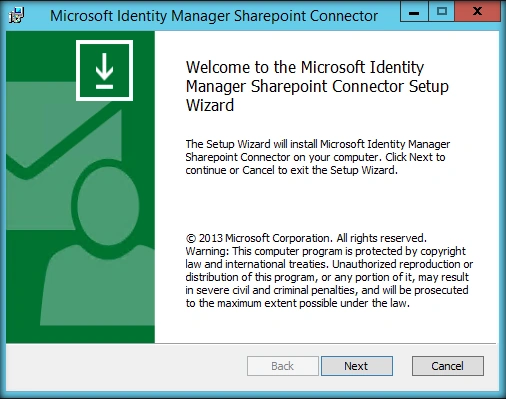Click the download arrow icon in green banner
The image size is (506, 399).
104,70
